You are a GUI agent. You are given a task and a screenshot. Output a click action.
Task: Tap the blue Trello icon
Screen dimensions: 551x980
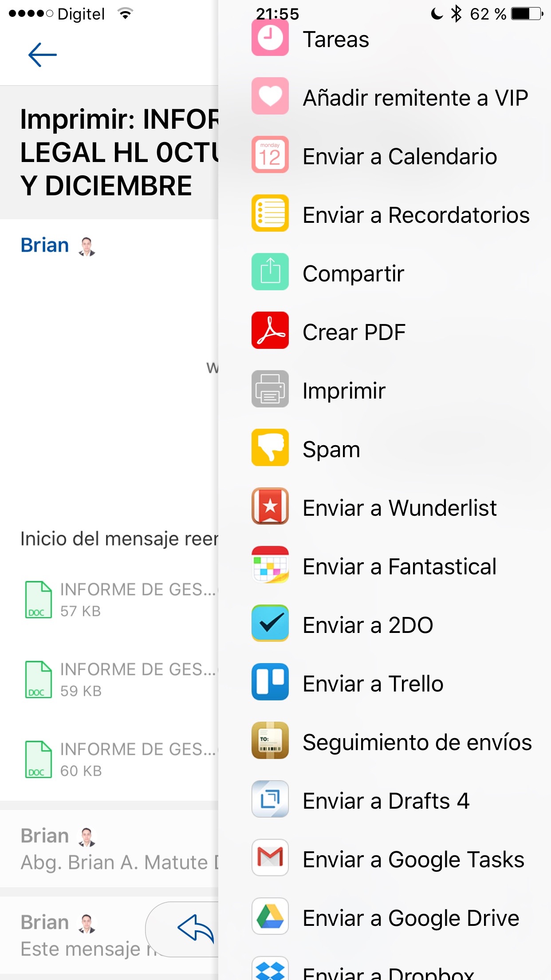(270, 682)
